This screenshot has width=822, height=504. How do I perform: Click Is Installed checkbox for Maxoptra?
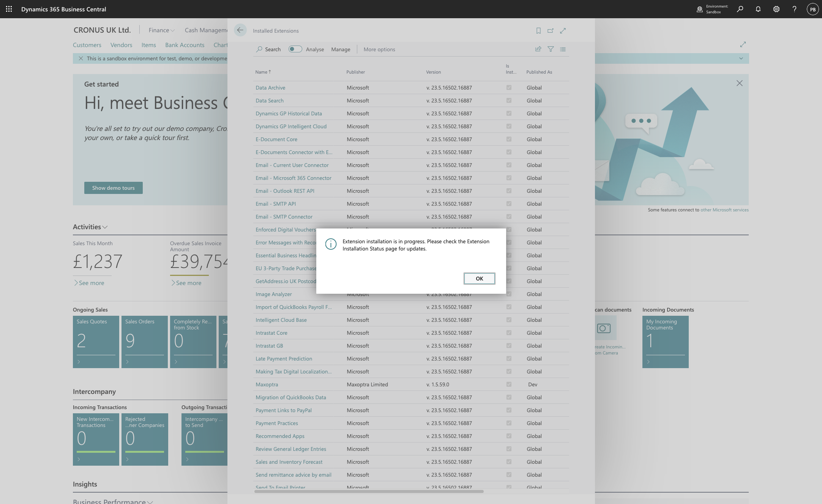coord(509,384)
